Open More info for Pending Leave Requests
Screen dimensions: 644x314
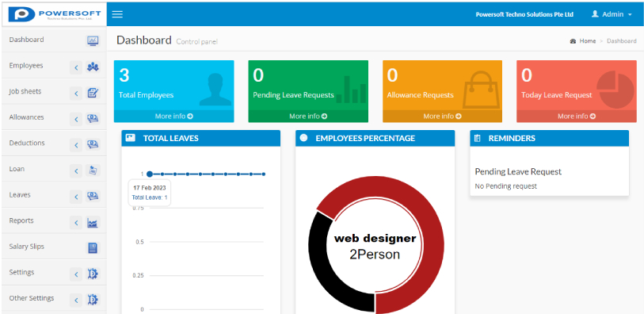[308, 117]
